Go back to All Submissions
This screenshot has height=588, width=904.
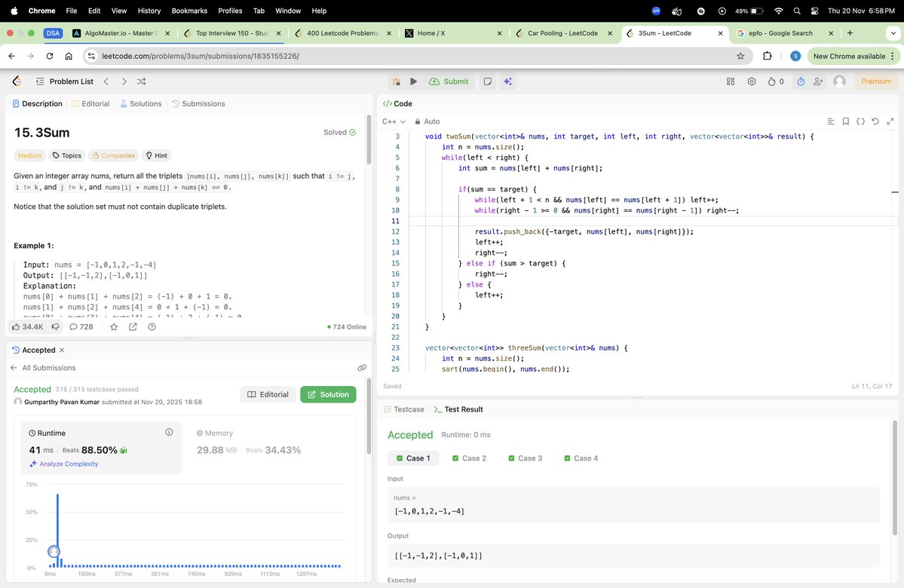tap(43, 368)
